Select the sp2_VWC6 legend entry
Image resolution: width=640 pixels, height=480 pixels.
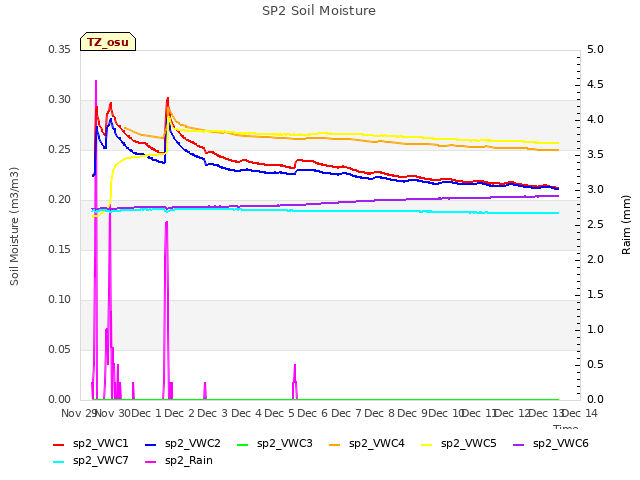pyautogui.click(x=551, y=444)
